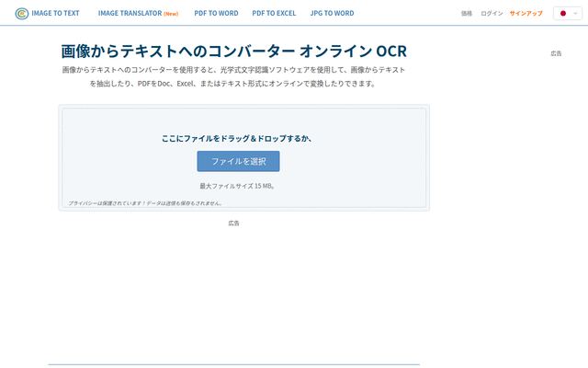Image resolution: width=588 pixels, height=368 pixels.
Task: Click the description paragraph mentioning 光学式文字認識
Action: [233, 76]
